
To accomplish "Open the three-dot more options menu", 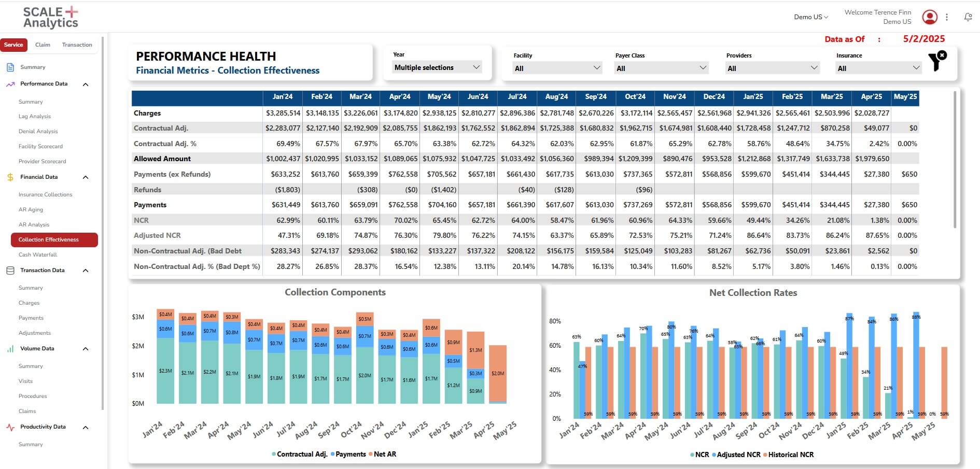I will click(x=947, y=17).
